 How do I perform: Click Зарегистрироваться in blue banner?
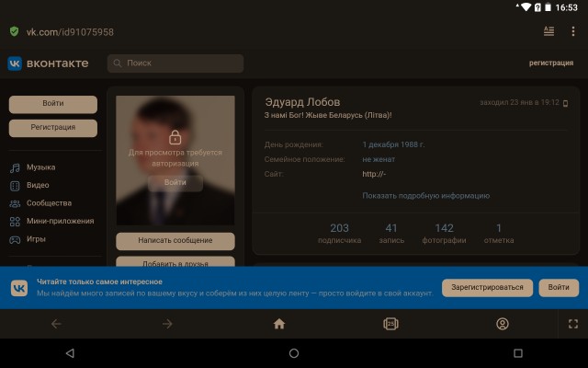pyautogui.click(x=487, y=288)
